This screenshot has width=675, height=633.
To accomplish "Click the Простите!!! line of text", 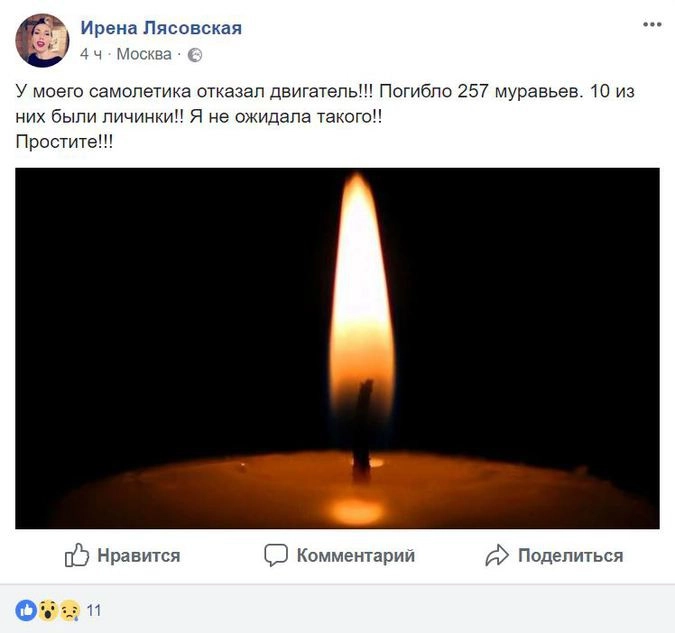I will 64,142.
